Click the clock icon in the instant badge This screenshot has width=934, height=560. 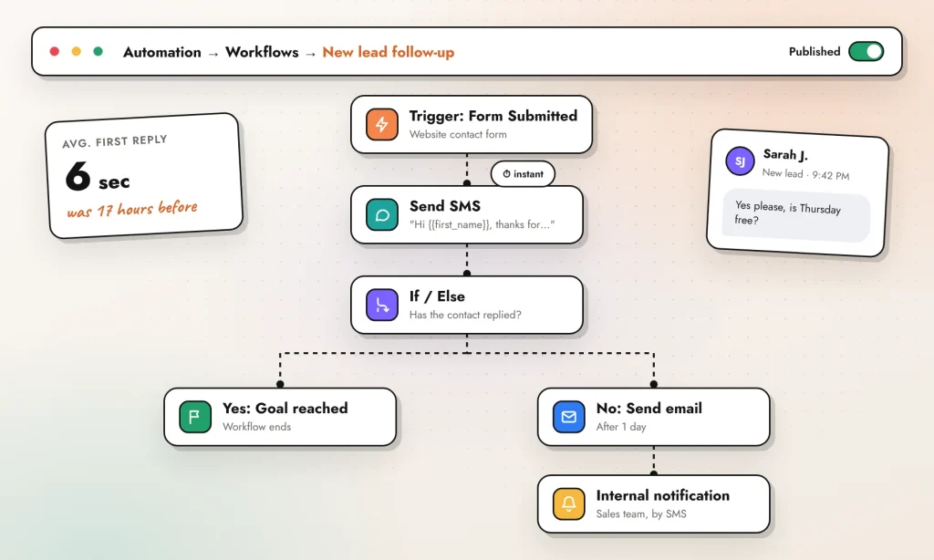point(506,174)
